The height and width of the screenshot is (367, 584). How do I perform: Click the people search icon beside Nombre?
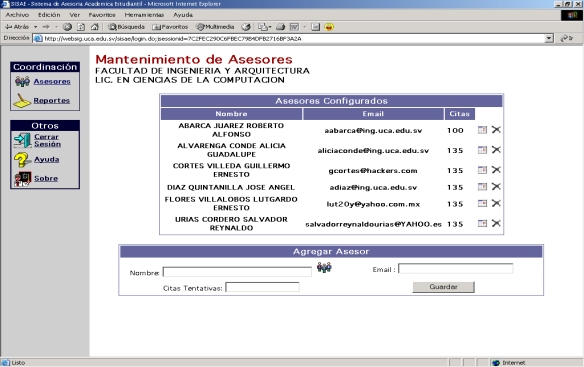(x=324, y=268)
